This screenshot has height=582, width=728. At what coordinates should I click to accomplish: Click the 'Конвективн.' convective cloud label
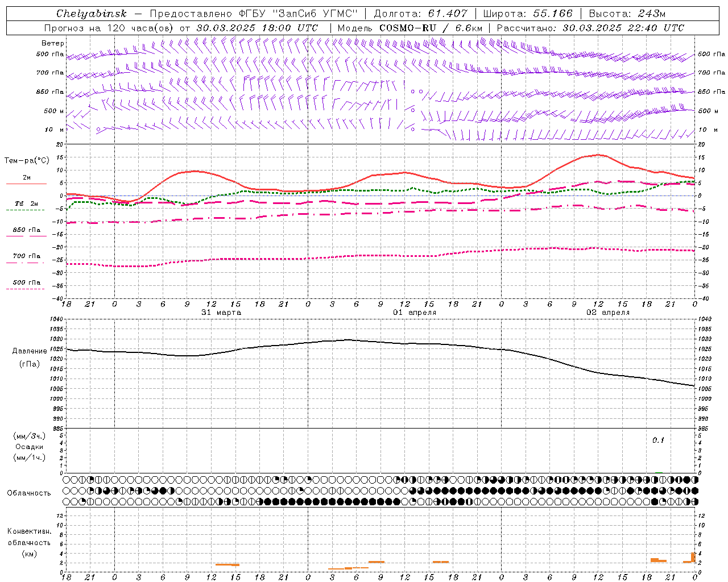pos(30,531)
